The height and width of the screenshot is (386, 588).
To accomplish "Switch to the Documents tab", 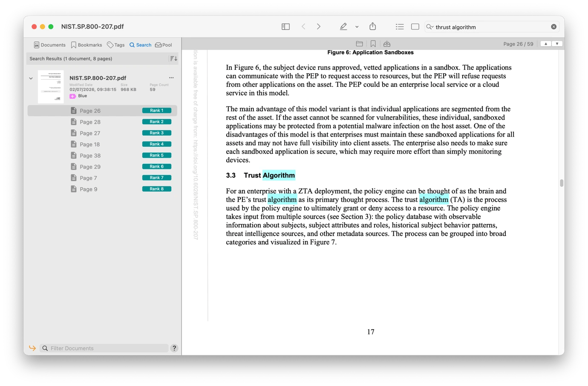I will (49, 45).
